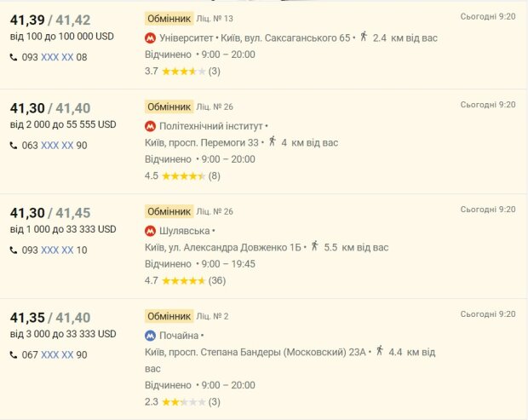528x420 pixels.
Task: Click the red metro icon beside Університет
Action: click(x=151, y=37)
